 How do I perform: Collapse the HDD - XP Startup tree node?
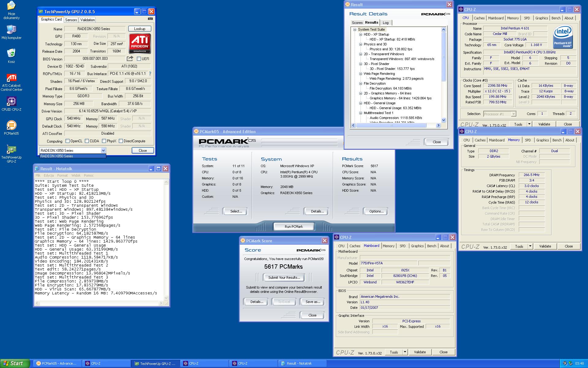click(x=361, y=35)
